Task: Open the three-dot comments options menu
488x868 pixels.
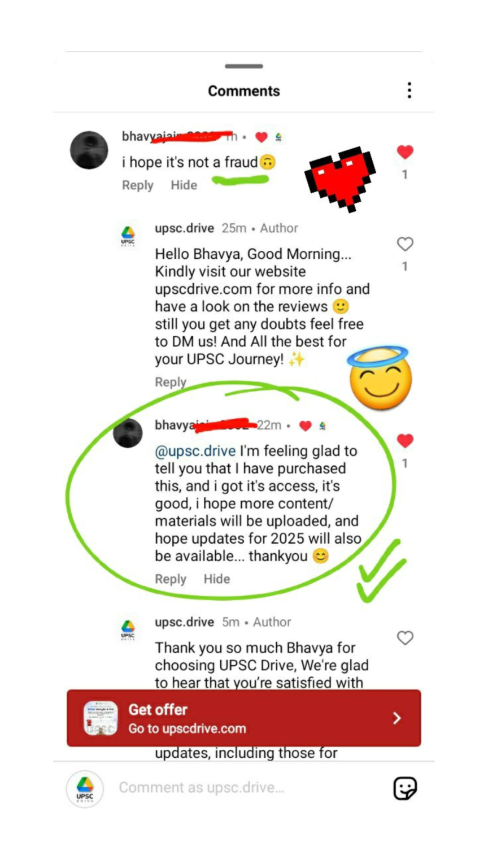Action: click(x=409, y=90)
